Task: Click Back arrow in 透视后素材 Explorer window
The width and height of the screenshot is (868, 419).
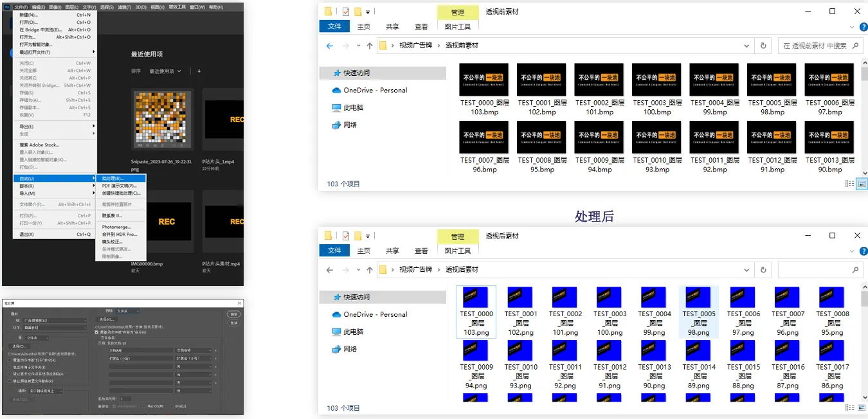Action: click(x=330, y=270)
